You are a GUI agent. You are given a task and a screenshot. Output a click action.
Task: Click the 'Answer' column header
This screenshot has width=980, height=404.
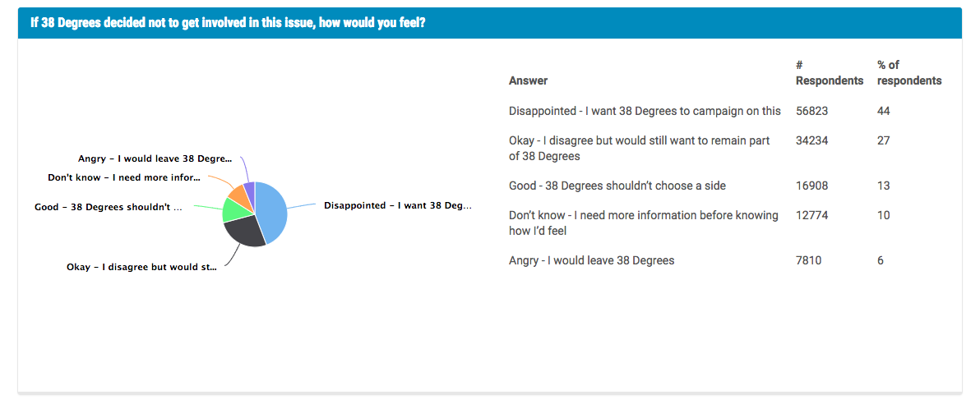[x=528, y=80]
